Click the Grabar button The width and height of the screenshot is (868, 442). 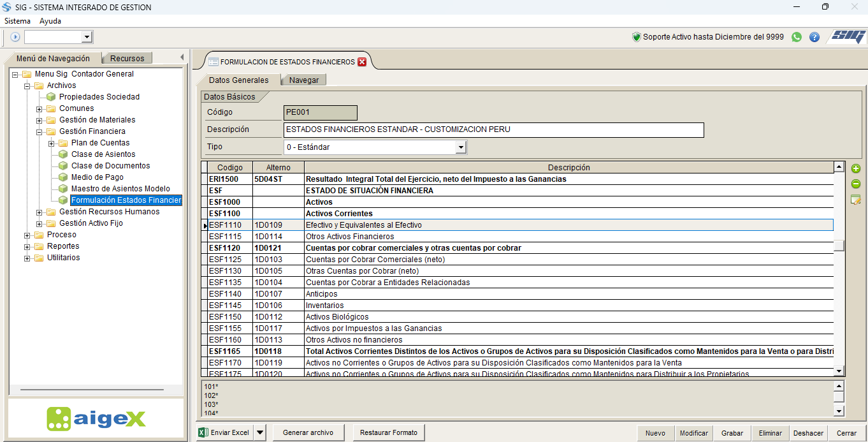pos(732,433)
